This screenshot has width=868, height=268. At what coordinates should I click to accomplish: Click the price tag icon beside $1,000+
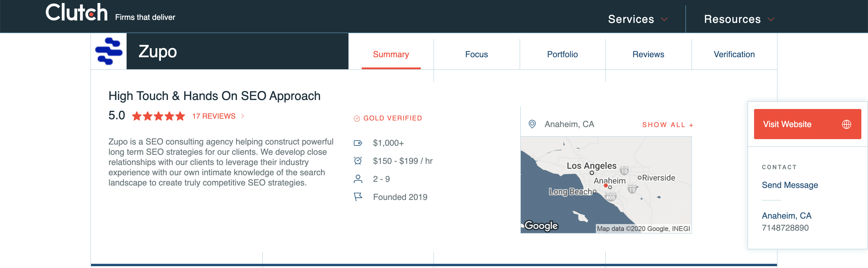point(358,143)
